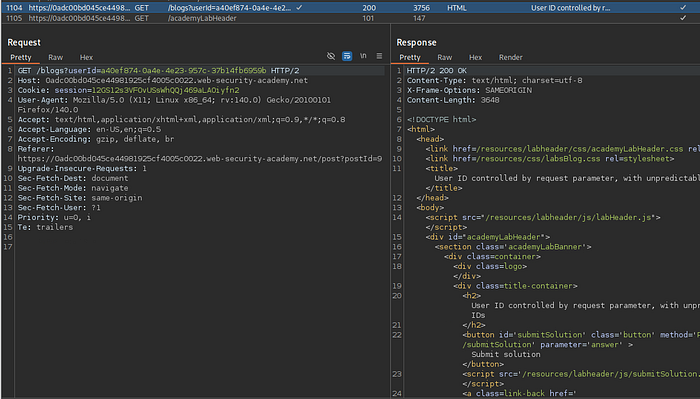Click the Upgrade-Insecure-Requests: 1 line
Image resolution: width=700 pixels, height=399 pixels.
tap(82, 168)
